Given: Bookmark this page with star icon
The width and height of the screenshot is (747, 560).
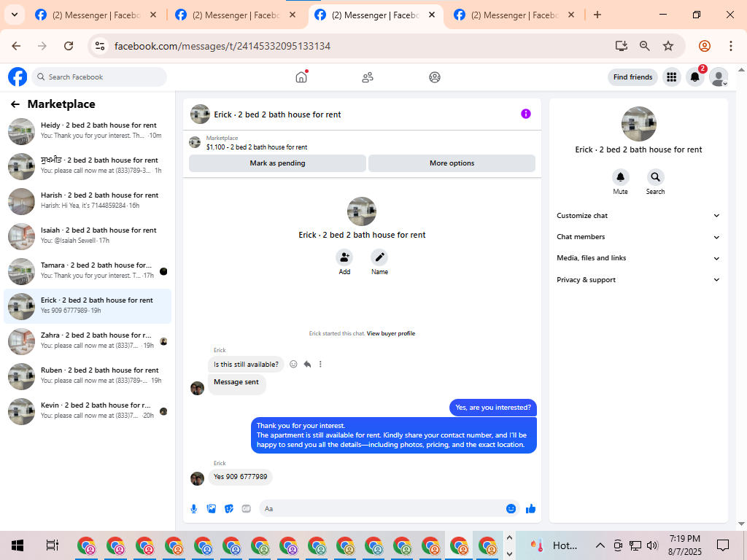Looking at the screenshot, I should click(668, 46).
